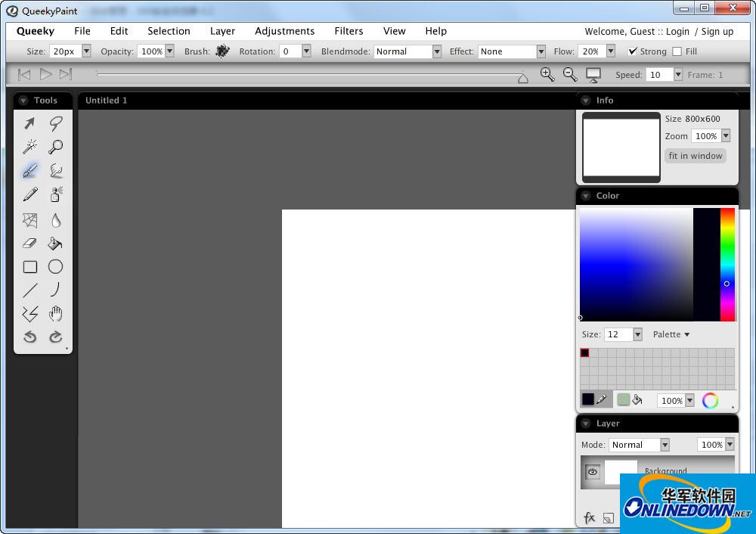This screenshot has height=534, width=756.
Task: Collapse the Layer panel
Action: (x=585, y=424)
